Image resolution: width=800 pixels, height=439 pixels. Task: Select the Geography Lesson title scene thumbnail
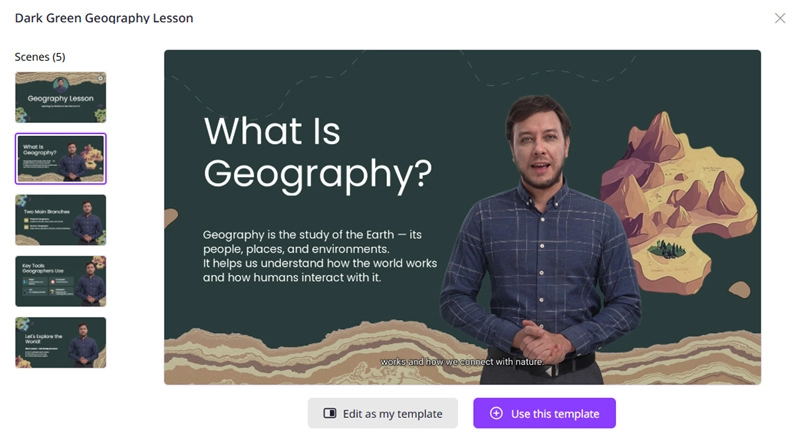click(x=61, y=97)
